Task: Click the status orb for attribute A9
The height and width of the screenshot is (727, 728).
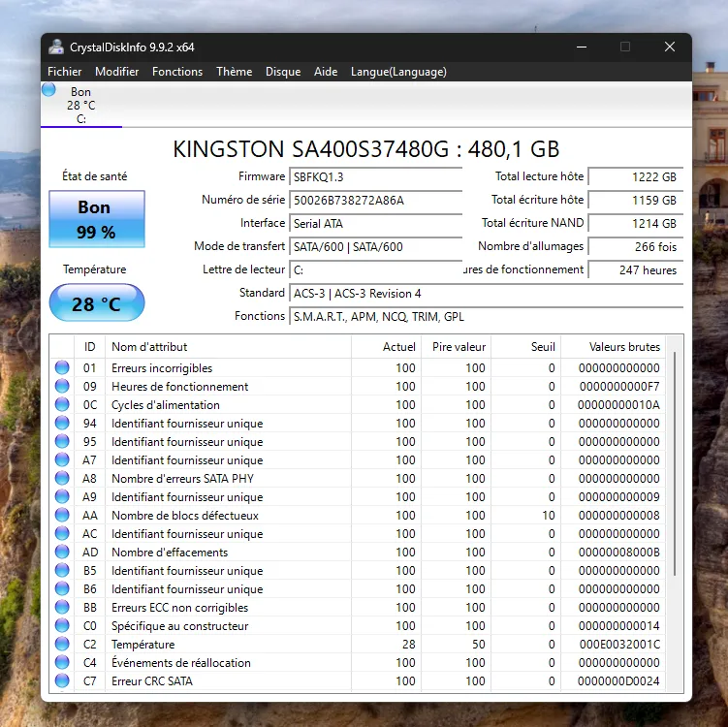Action: click(62, 496)
